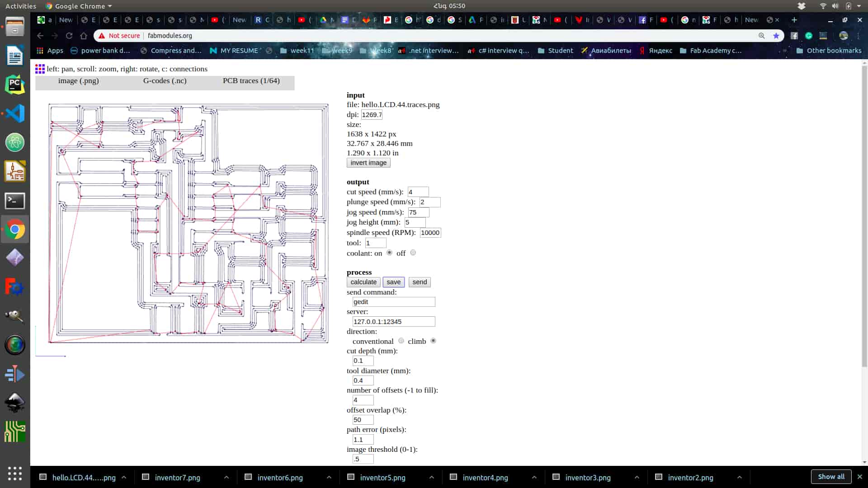This screenshot has width=868, height=488.
Task: Select coolant off radio button
Action: 413,253
